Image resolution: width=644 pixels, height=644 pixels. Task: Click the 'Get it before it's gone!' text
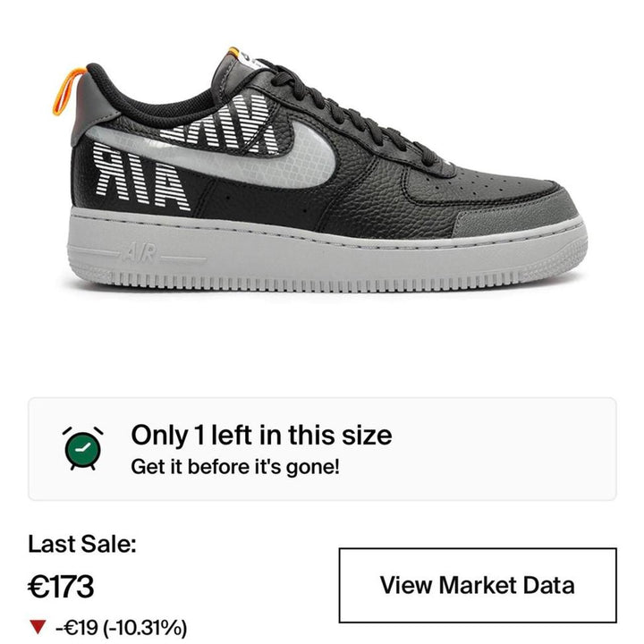coord(235,467)
